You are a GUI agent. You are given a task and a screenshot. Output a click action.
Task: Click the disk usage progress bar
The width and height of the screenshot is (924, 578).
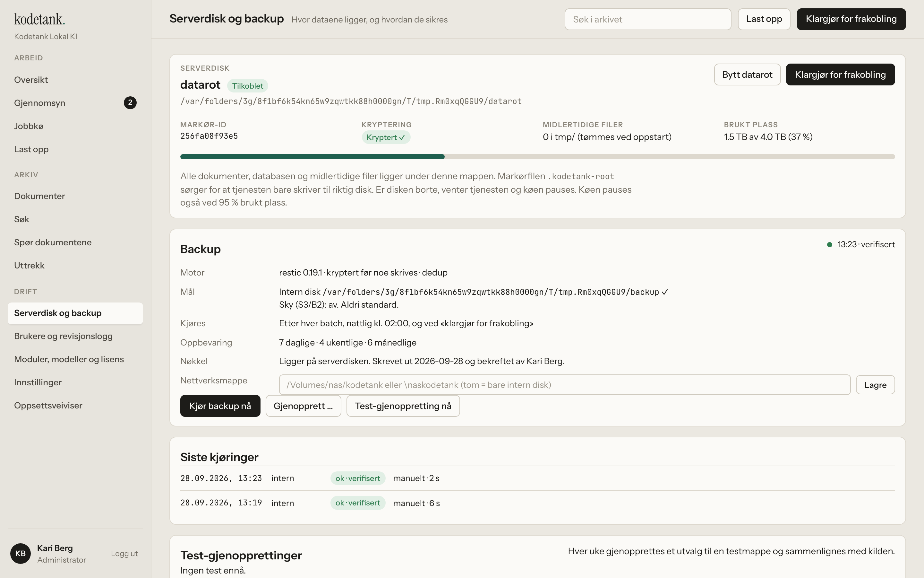(537, 157)
